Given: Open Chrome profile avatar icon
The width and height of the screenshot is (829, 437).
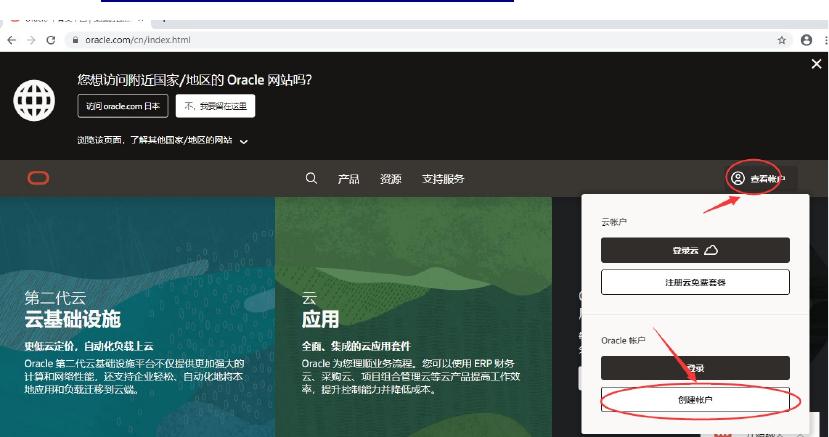Looking at the screenshot, I should pos(806,40).
